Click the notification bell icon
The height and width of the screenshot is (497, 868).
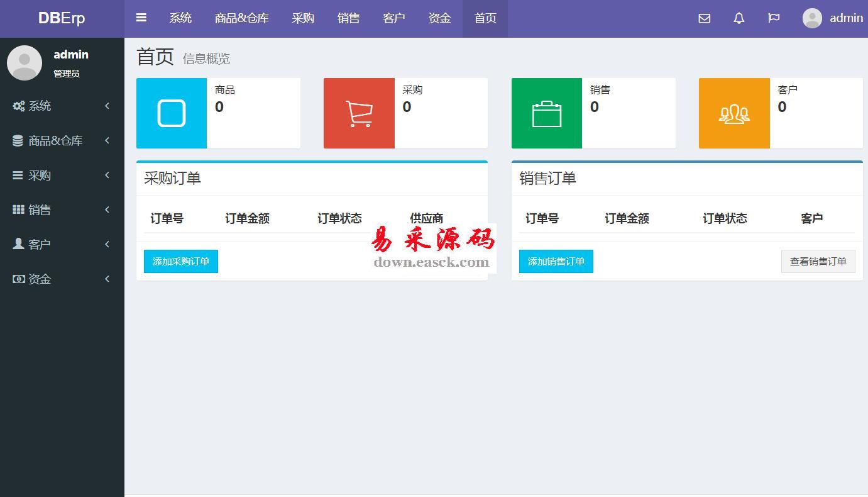point(739,18)
